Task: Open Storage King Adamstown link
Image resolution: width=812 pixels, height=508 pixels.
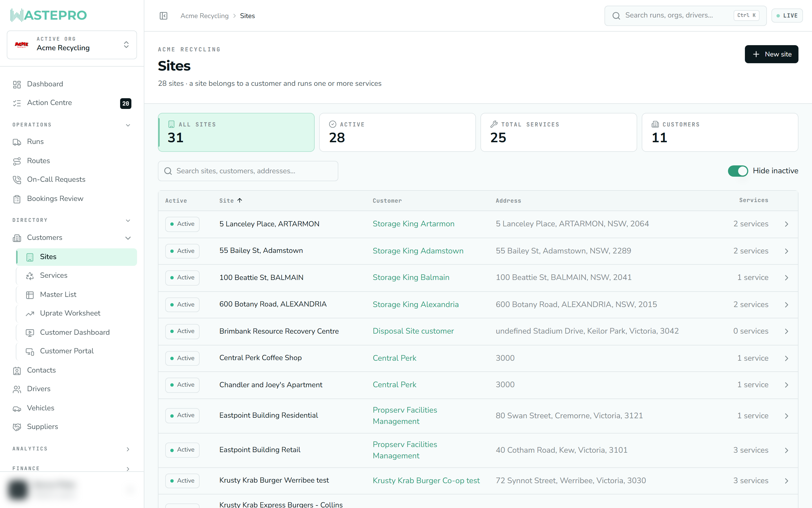Action: point(418,251)
